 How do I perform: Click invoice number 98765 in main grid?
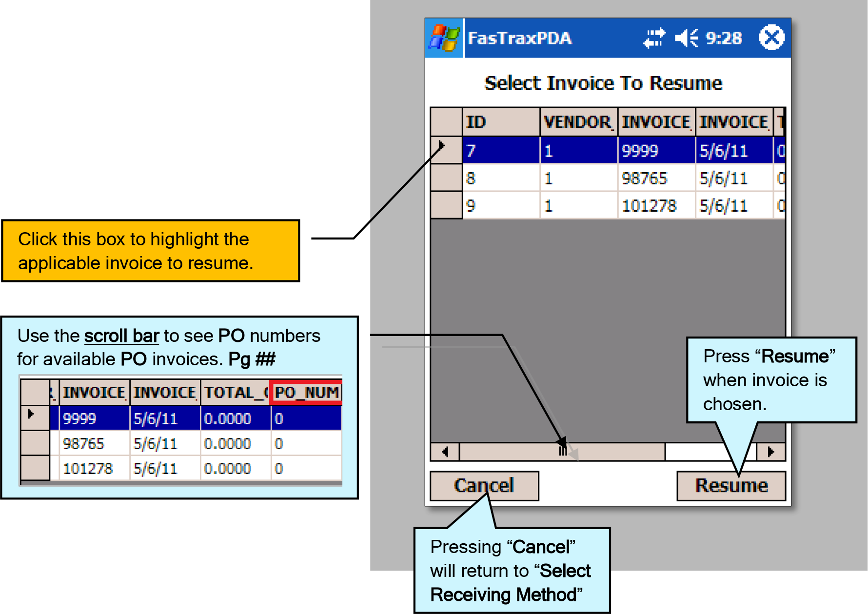tap(656, 178)
